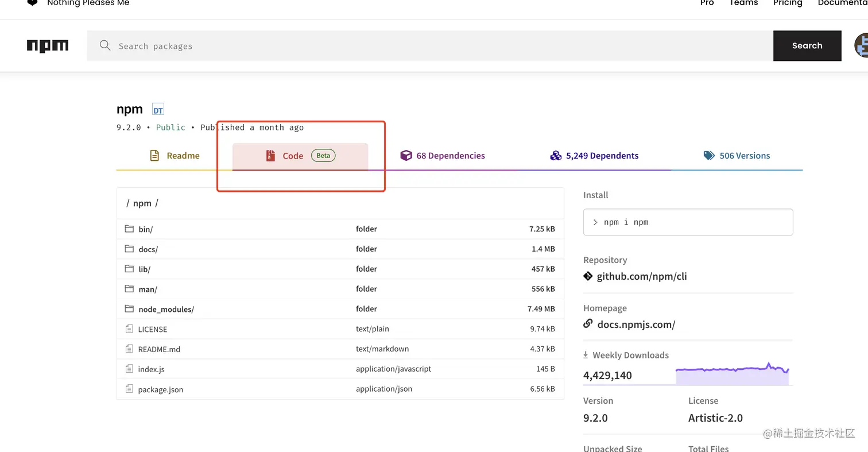Image resolution: width=868 pixels, height=452 pixels.
Task: Click the user avatar in header
Action: coord(861,45)
